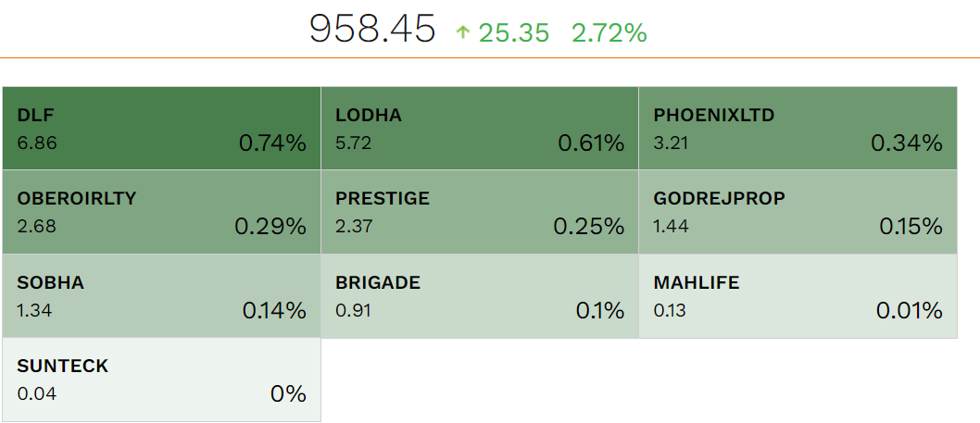
Task: Click the green up arrow icon
Action: coord(463,33)
